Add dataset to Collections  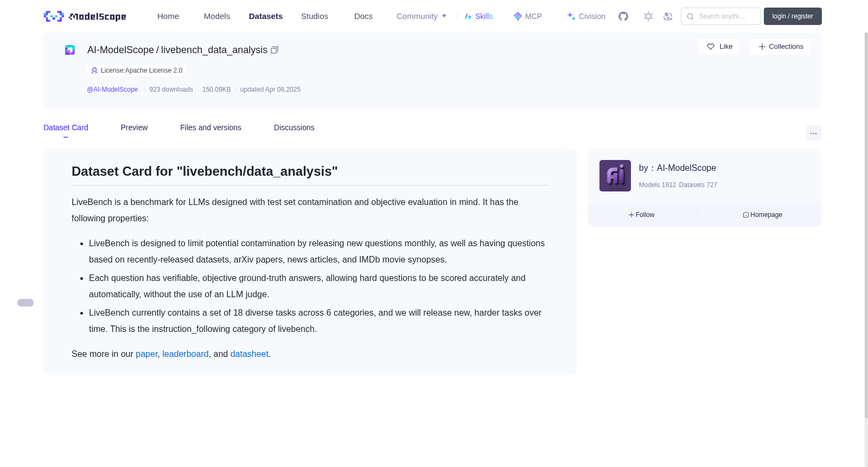click(780, 47)
